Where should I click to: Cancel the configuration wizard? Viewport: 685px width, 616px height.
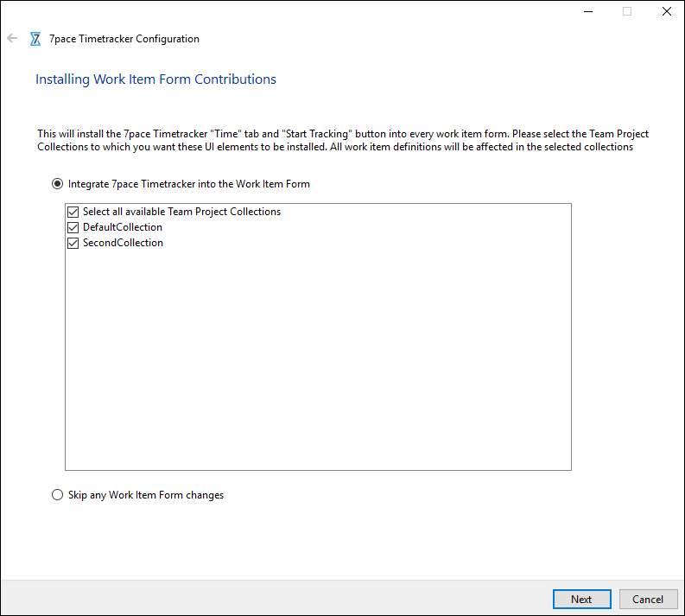pyautogui.click(x=648, y=599)
